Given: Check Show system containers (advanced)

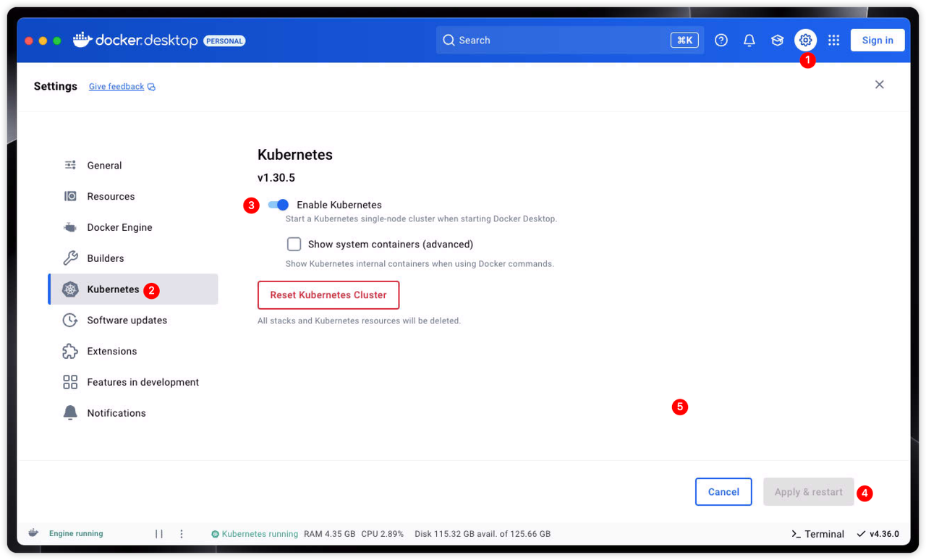Looking at the screenshot, I should point(294,244).
